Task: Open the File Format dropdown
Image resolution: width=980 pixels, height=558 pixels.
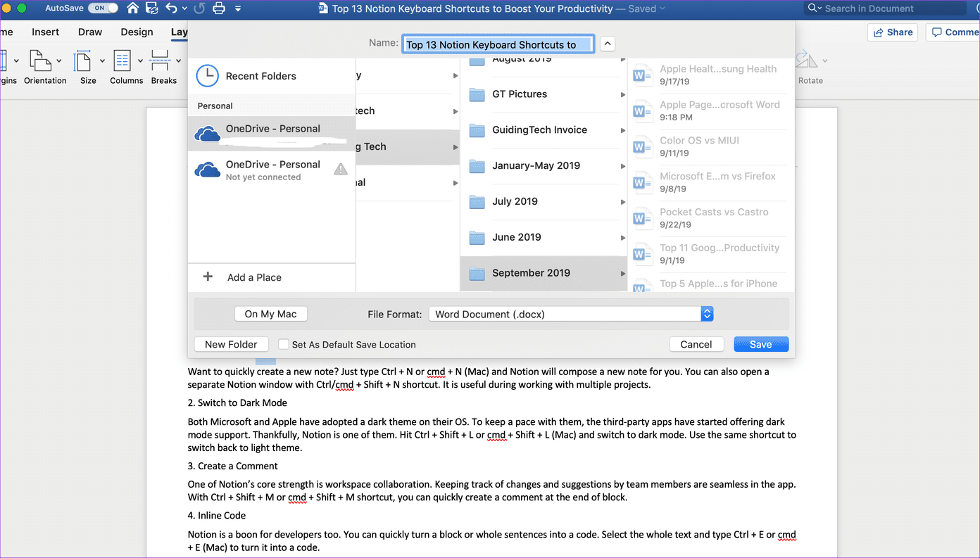Action: tap(571, 314)
